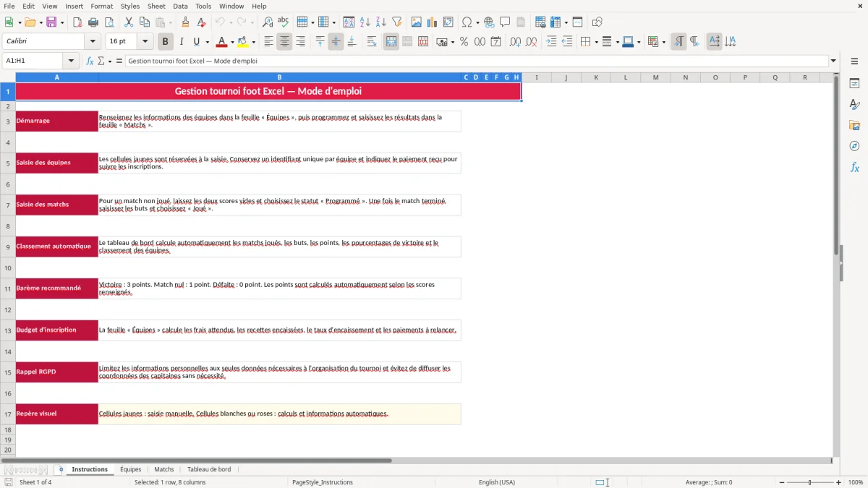868x488 pixels.
Task: Open sidebar Gallery panel
Action: click(854, 126)
